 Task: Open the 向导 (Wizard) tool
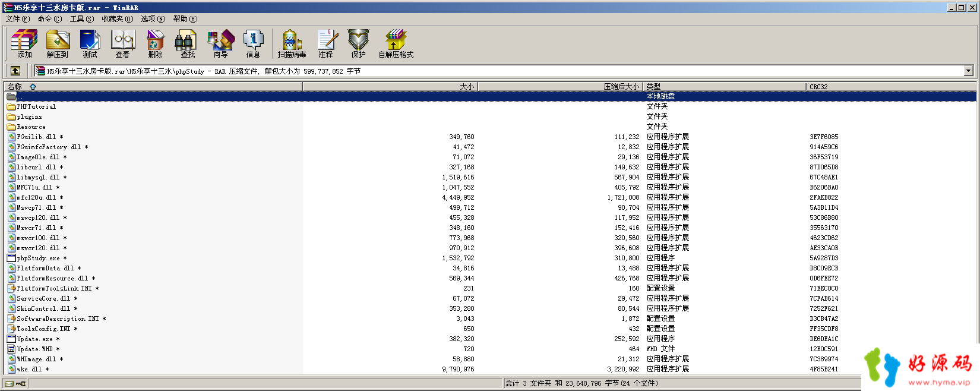[220, 43]
